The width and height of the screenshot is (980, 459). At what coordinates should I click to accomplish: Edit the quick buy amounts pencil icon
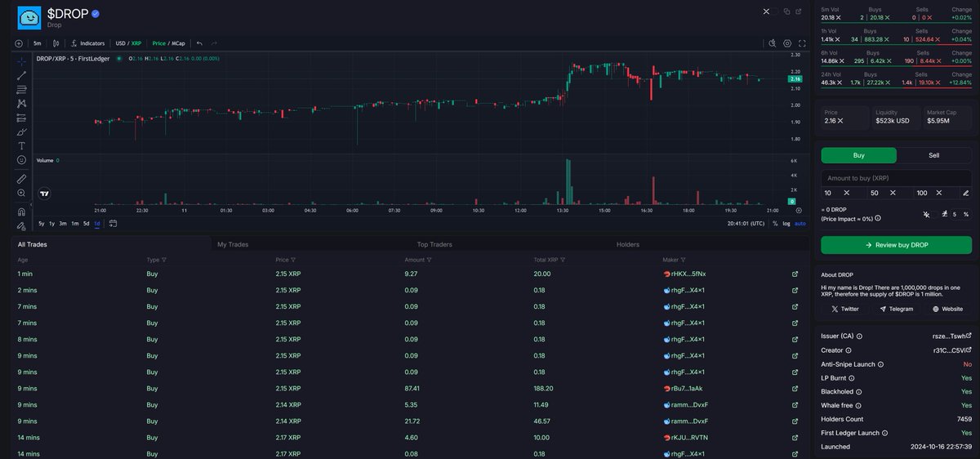pos(965,193)
